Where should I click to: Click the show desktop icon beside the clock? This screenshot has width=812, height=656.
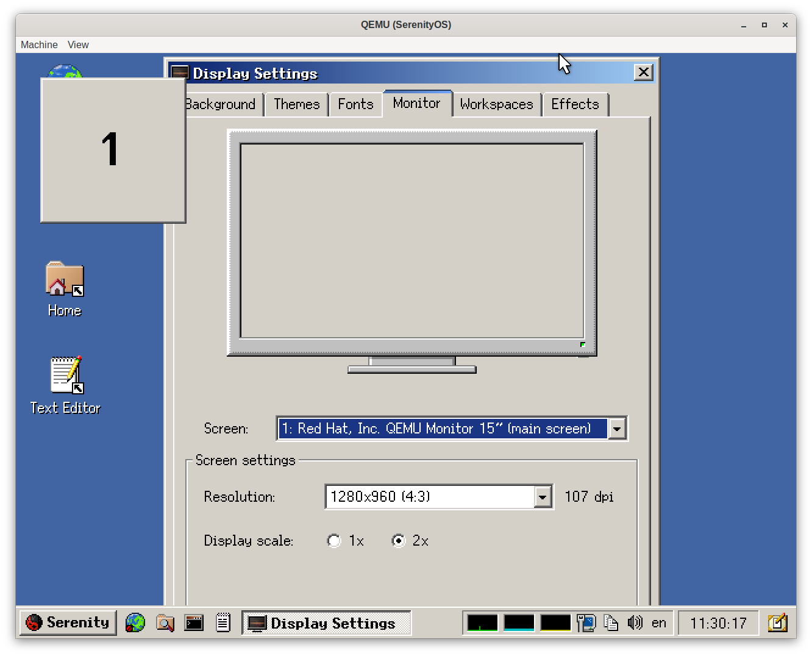pyautogui.click(x=777, y=622)
